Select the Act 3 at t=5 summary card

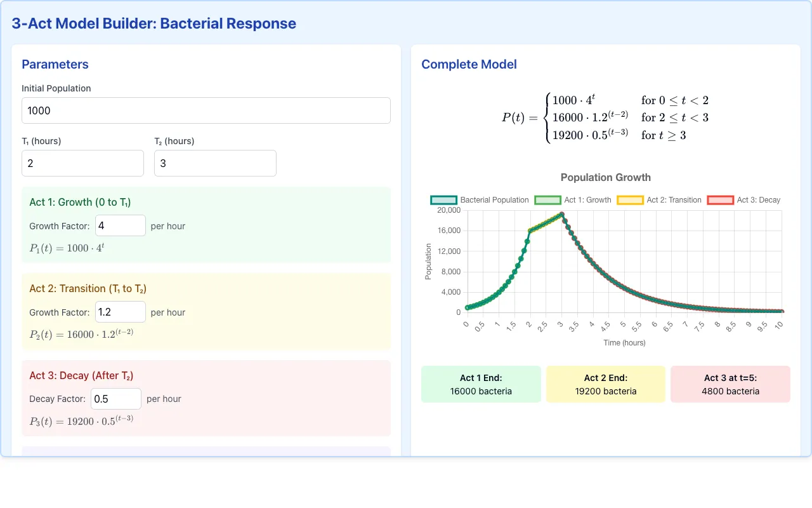(x=730, y=384)
